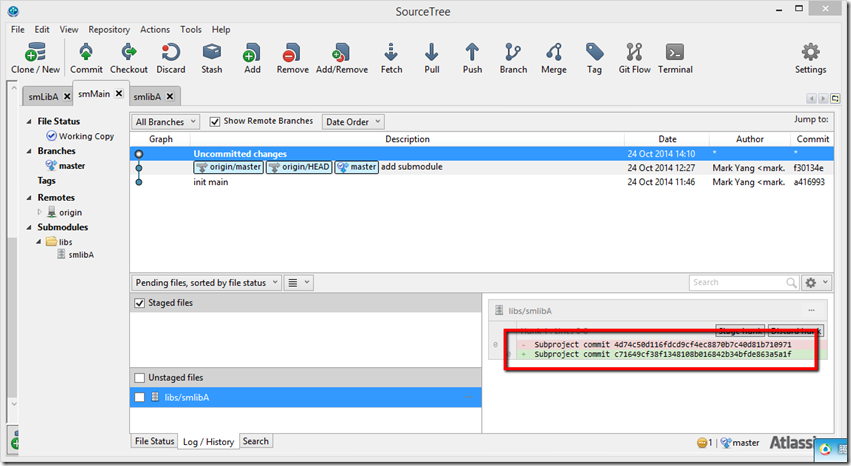Open the Branch tool
Image resolution: width=851 pixels, height=466 pixels.
513,58
